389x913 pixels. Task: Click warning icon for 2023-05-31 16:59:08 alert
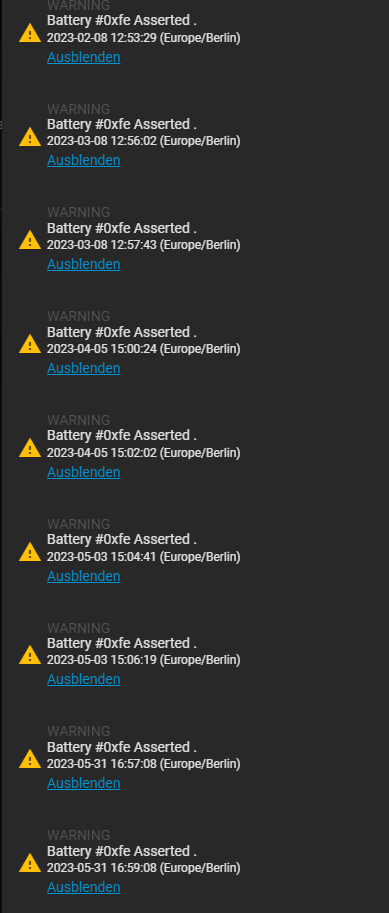[x=30, y=862]
